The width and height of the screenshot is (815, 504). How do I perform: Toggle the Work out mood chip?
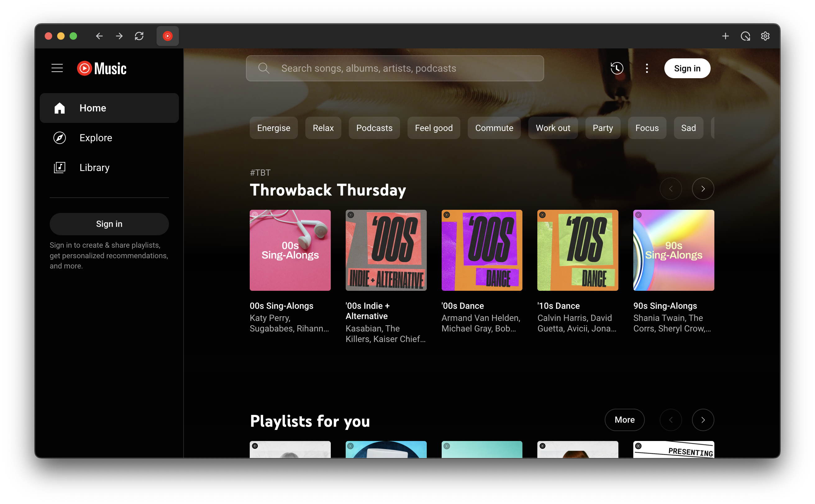[x=553, y=128]
